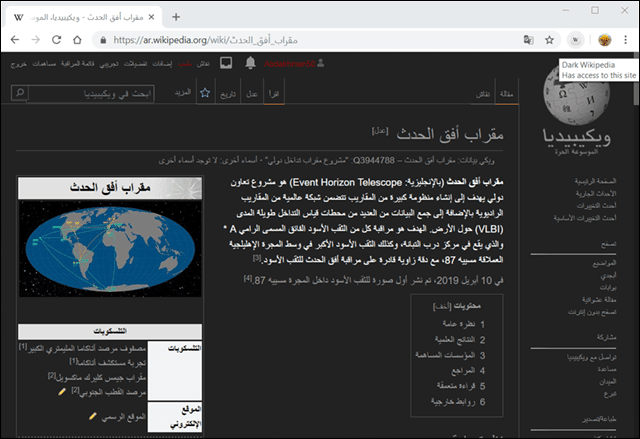Image resolution: width=640 pixels, height=439 pixels.
Task: Open the مصفوف مرصد أتاكاما المليمتري الكبير link
Action: [87, 348]
